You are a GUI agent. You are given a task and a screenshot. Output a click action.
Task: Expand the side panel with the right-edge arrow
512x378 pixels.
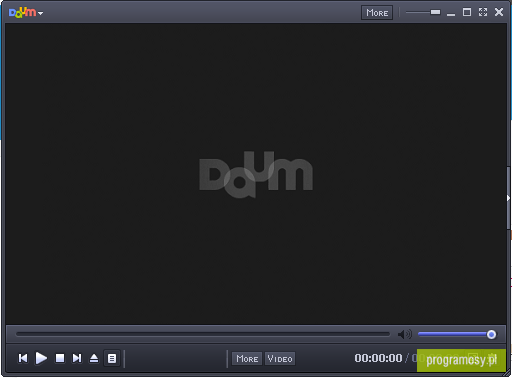point(508,198)
